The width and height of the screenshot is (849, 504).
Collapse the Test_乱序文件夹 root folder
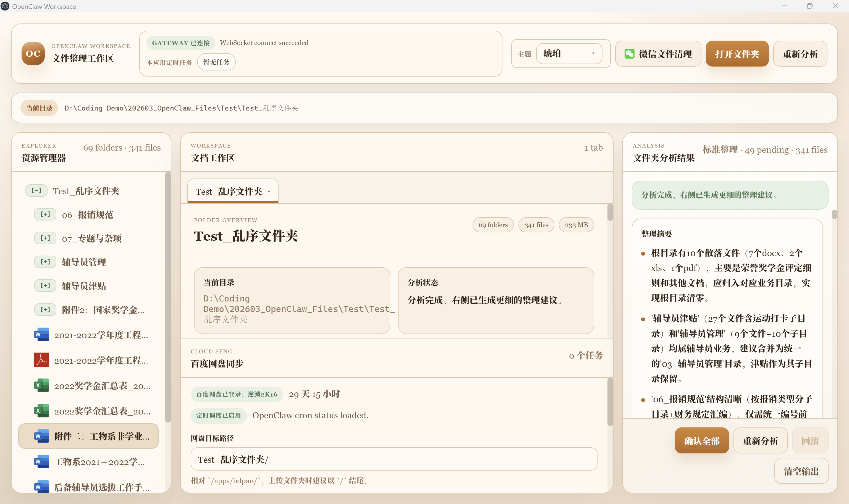coord(36,191)
